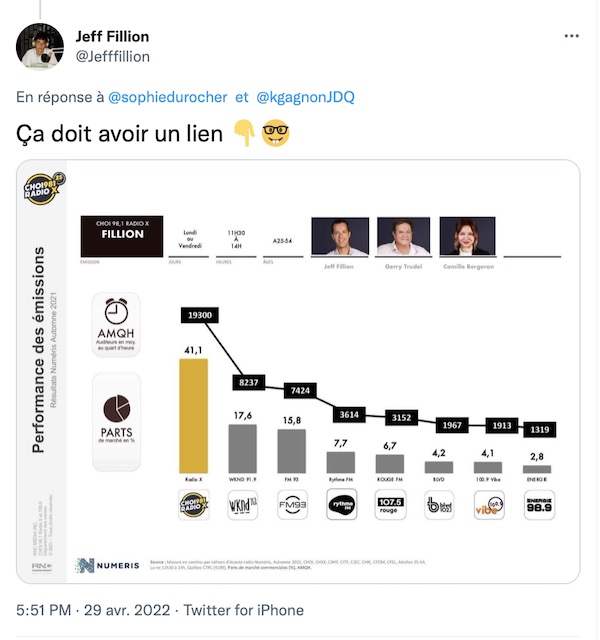Open the three-dot more options menu

(x=571, y=37)
